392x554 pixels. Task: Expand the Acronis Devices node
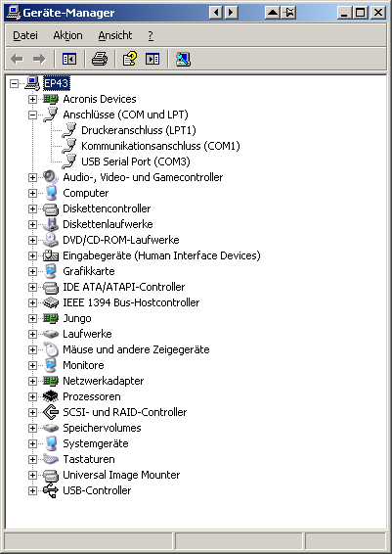coord(32,99)
